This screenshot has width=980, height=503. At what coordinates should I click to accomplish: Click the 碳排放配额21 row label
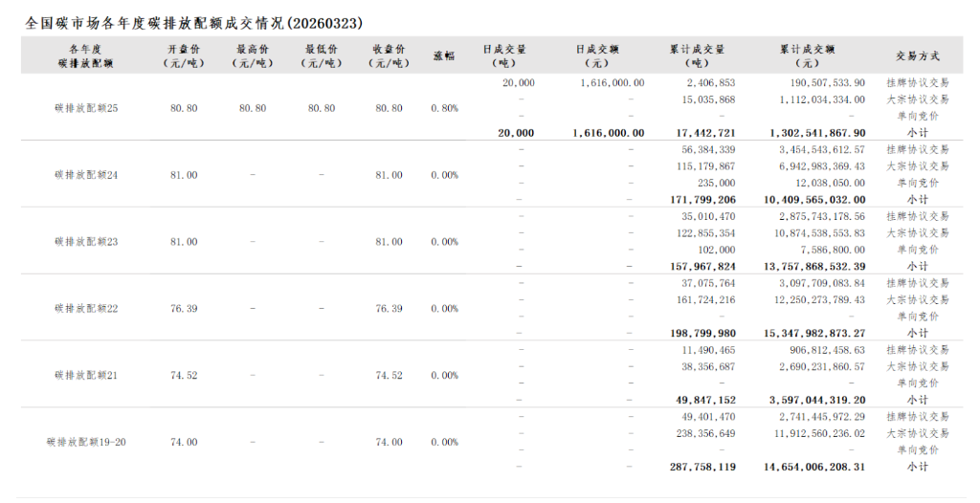(86, 376)
